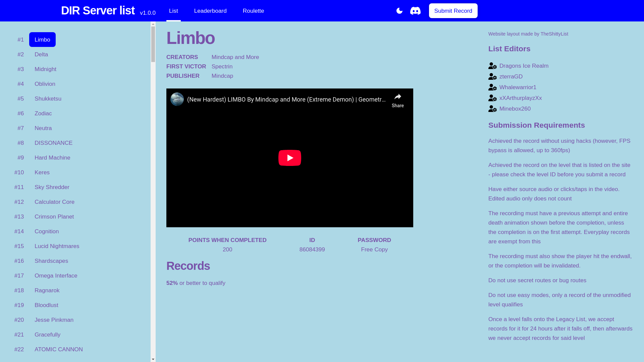Click the Share icon on the video
The image size is (644, 362).
pos(398,101)
